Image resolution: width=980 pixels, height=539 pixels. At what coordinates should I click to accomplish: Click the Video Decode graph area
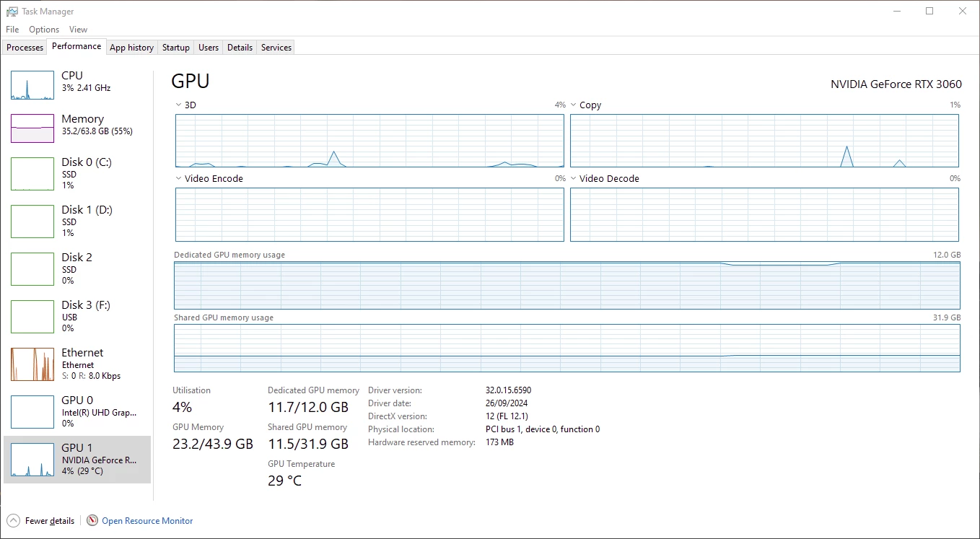click(x=764, y=214)
